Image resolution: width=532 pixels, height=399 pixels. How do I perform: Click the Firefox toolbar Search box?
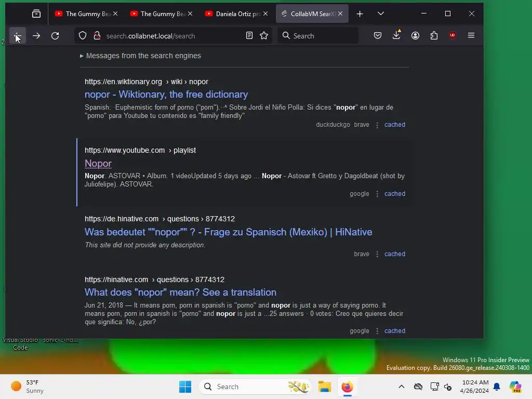point(318,36)
